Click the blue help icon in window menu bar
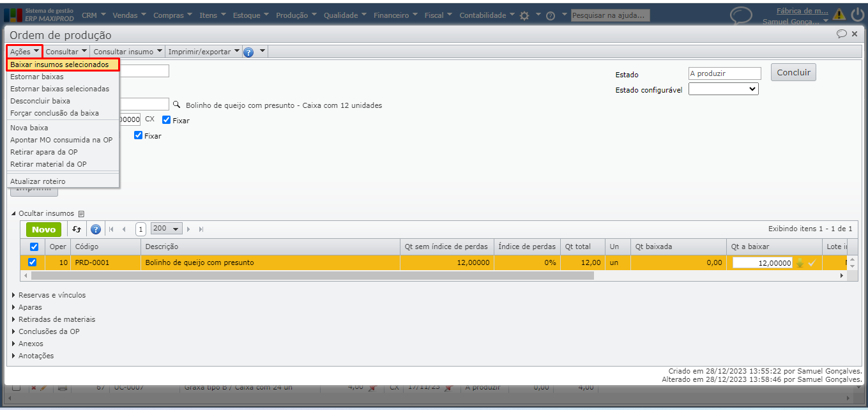Viewport: 868px width, 410px height. click(248, 52)
